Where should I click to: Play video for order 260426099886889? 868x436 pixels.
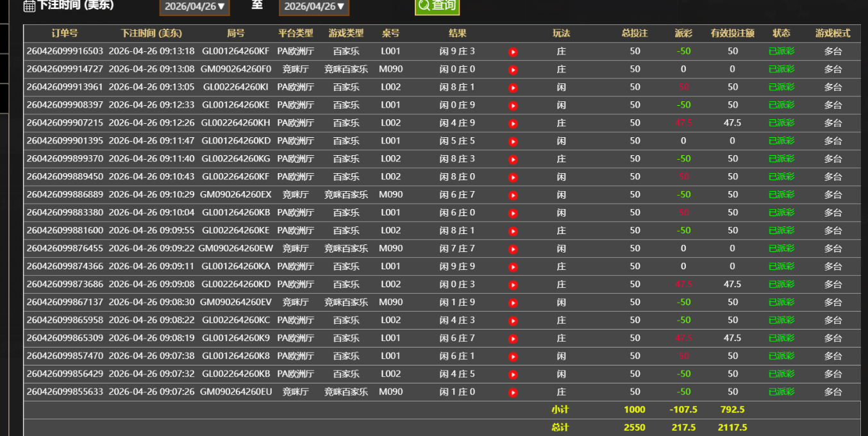[513, 196]
